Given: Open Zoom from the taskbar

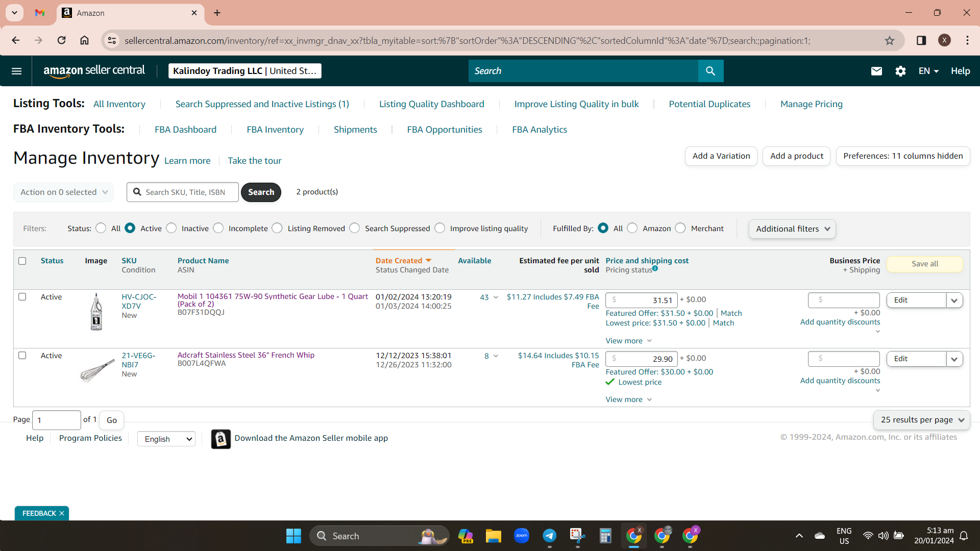Looking at the screenshot, I should (x=521, y=536).
